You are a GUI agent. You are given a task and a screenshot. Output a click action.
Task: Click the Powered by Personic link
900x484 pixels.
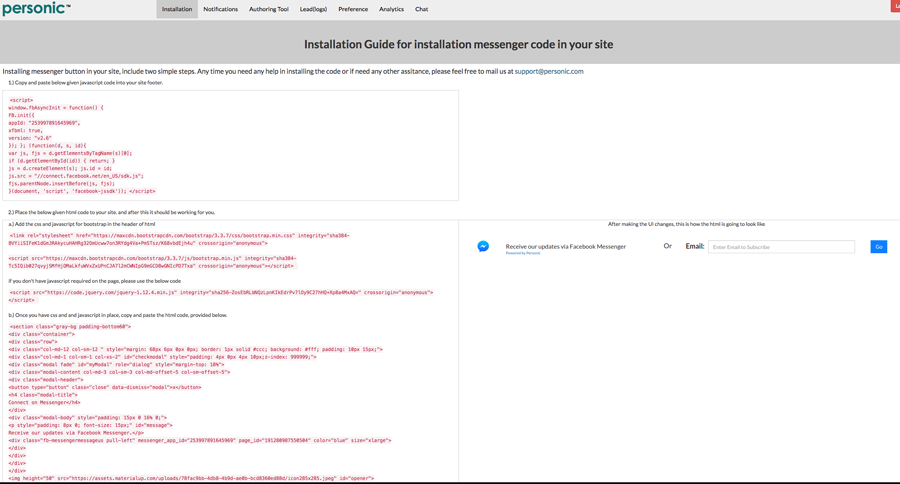(523, 253)
